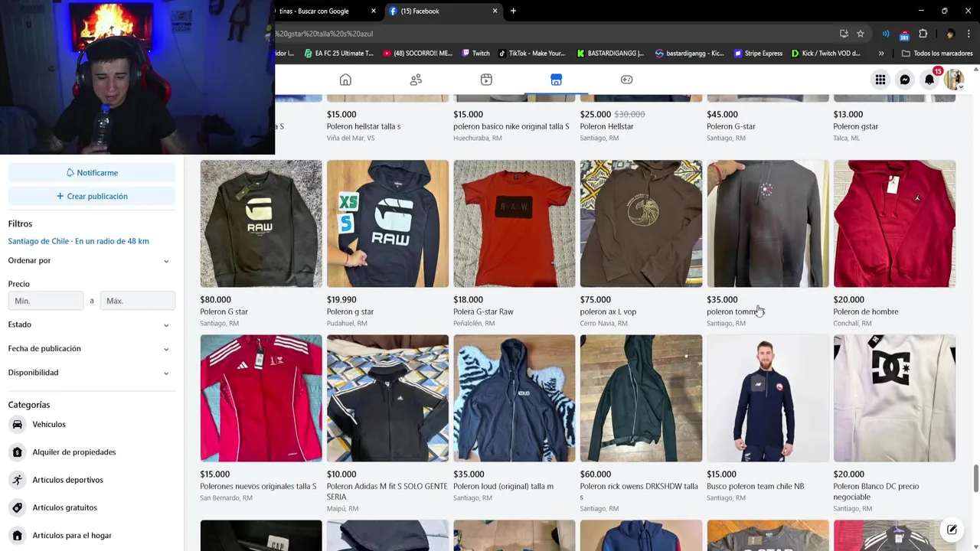
Task: Open $19.990 Poleron g star listing
Action: (387, 243)
